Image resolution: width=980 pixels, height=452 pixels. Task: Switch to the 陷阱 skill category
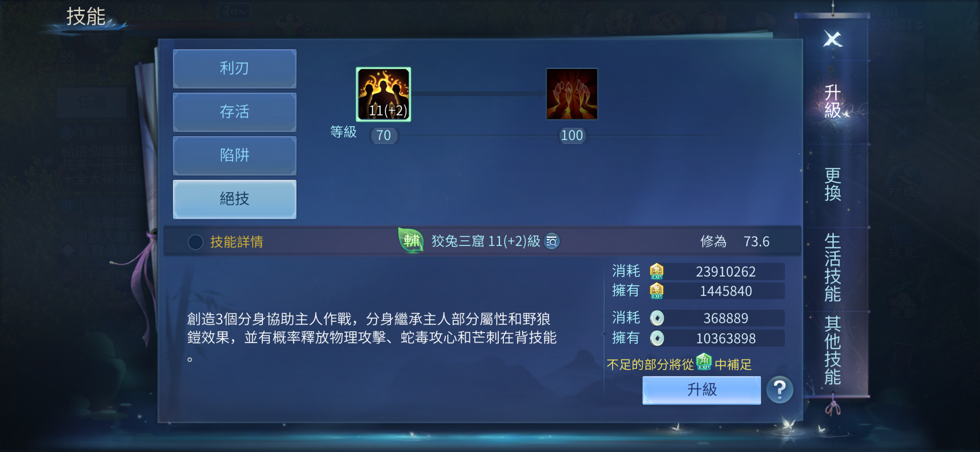(x=234, y=155)
